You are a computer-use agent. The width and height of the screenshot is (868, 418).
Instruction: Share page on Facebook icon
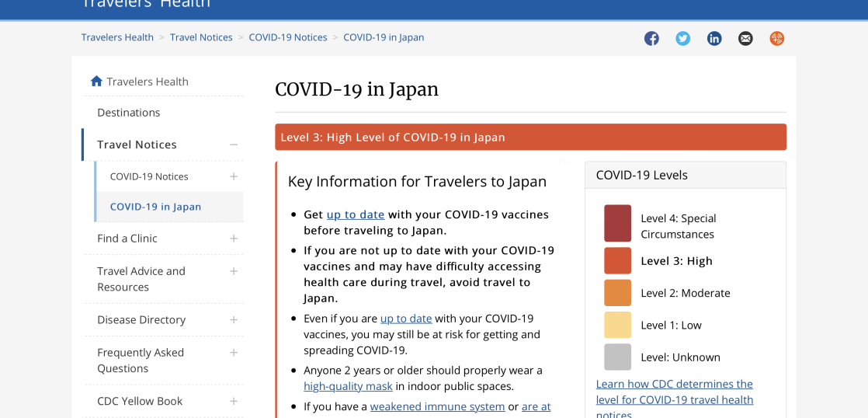coord(651,38)
